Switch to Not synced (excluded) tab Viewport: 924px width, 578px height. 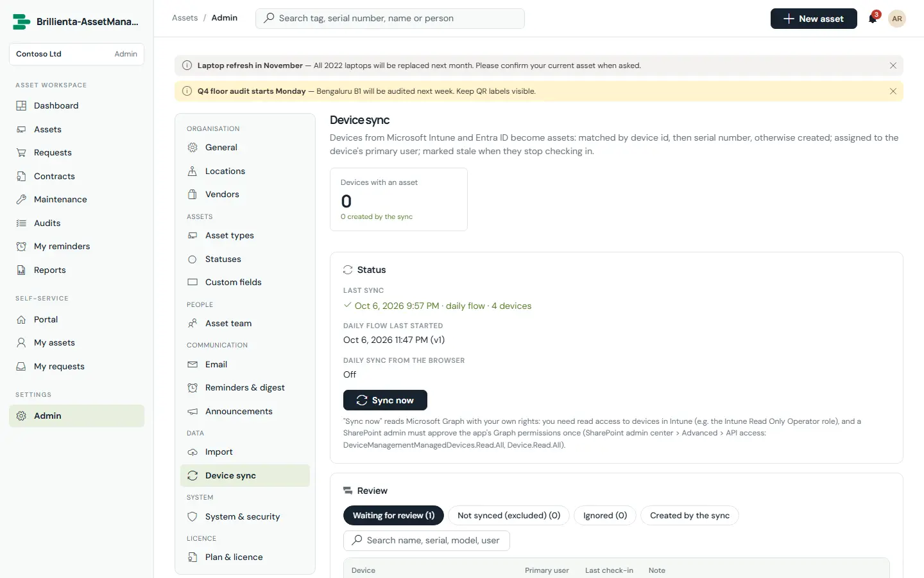click(509, 515)
